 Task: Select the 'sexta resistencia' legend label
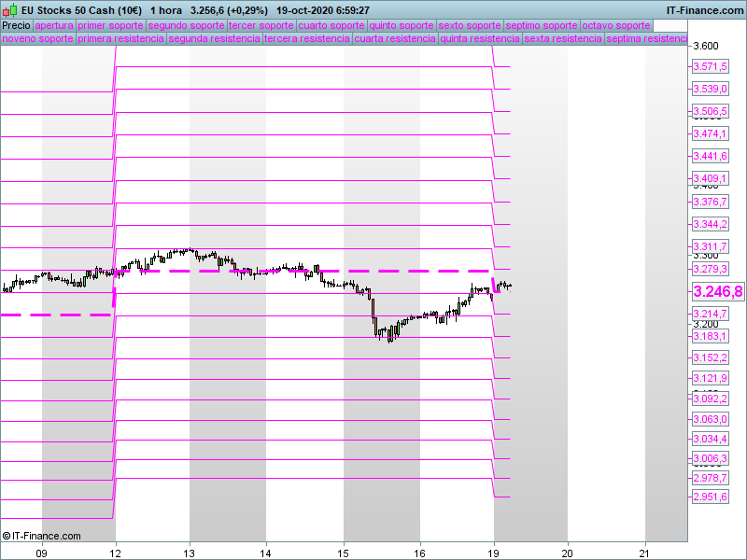562,39
